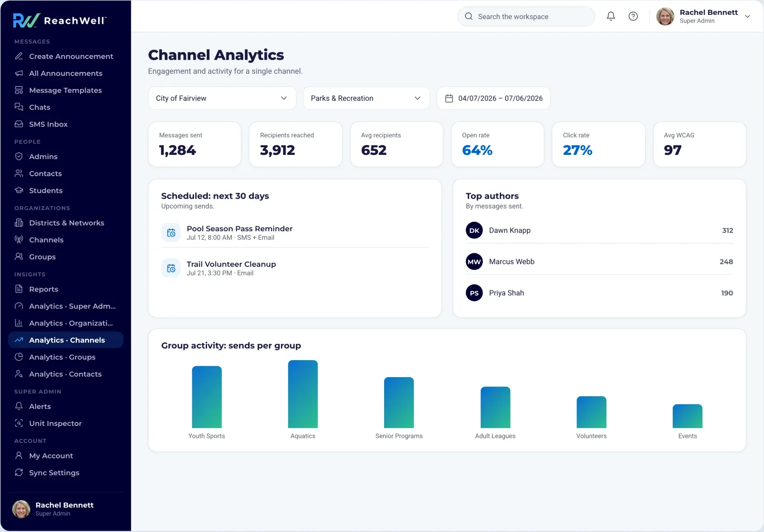Click the Search the workspace field

click(x=526, y=17)
